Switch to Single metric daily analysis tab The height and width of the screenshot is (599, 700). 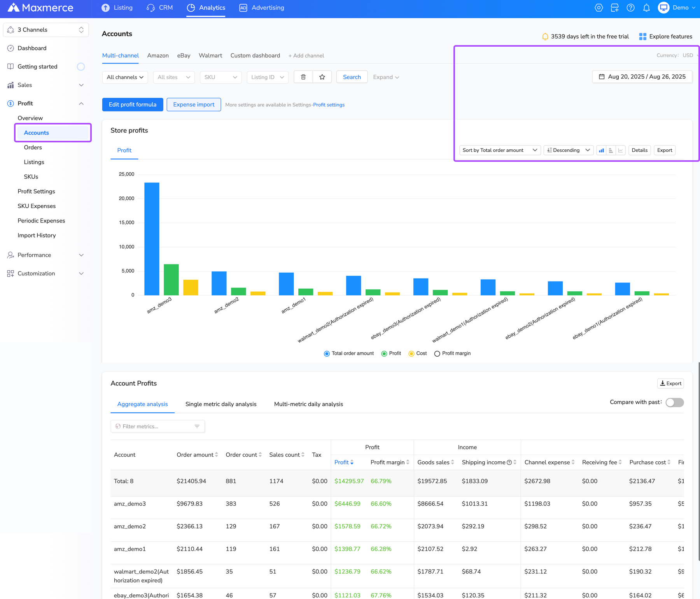[x=221, y=404]
